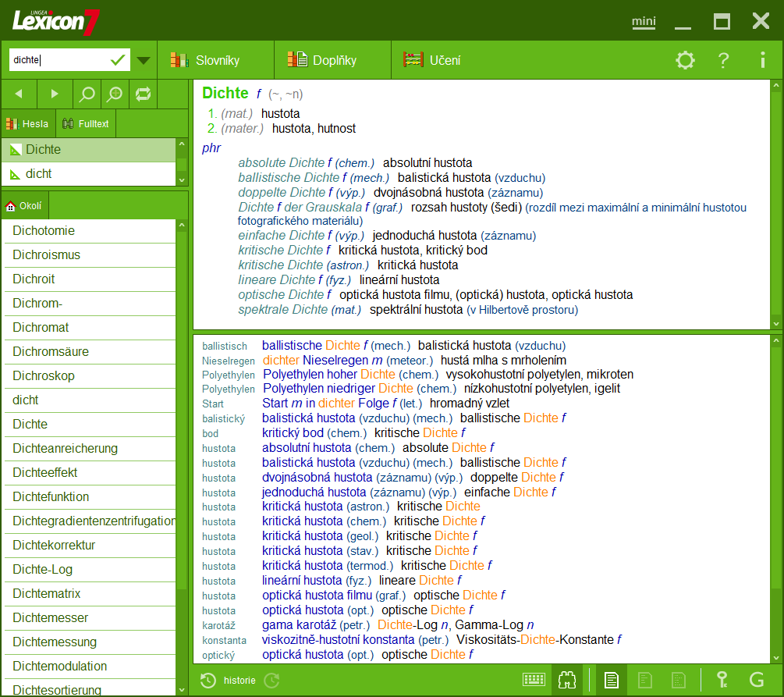Open the magnifier search tool

tap(87, 94)
